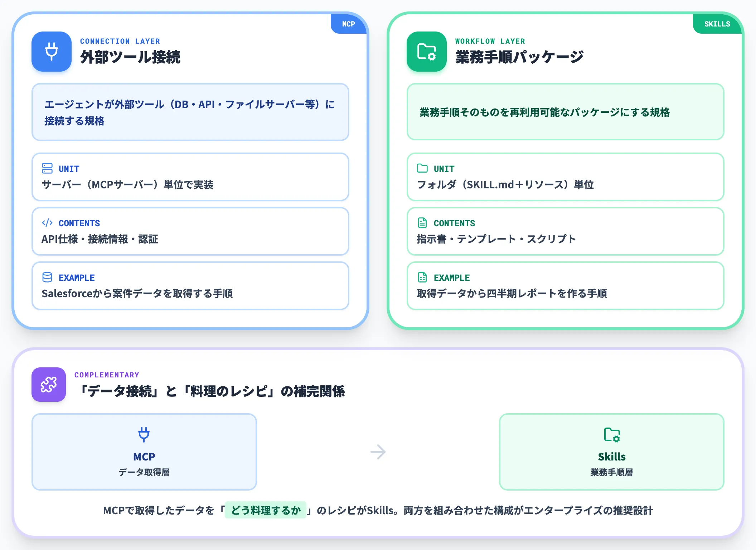
Task: Click the document icon beside green CONTENTS
Action: (x=422, y=223)
